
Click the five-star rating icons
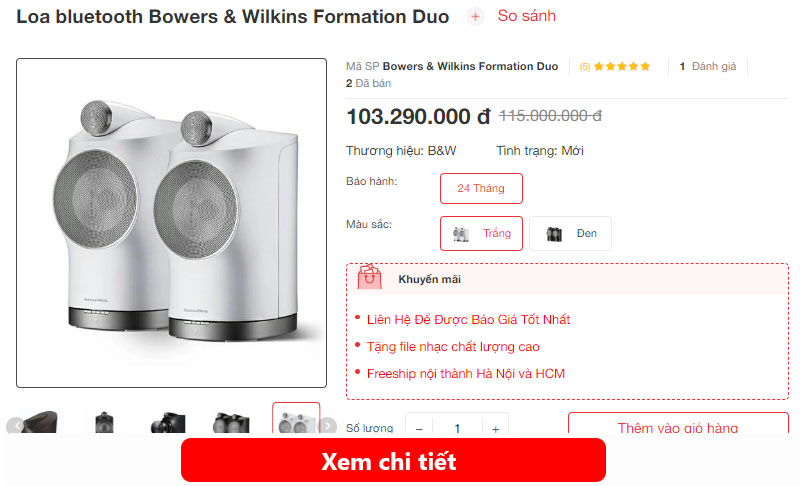pyautogui.click(x=622, y=66)
